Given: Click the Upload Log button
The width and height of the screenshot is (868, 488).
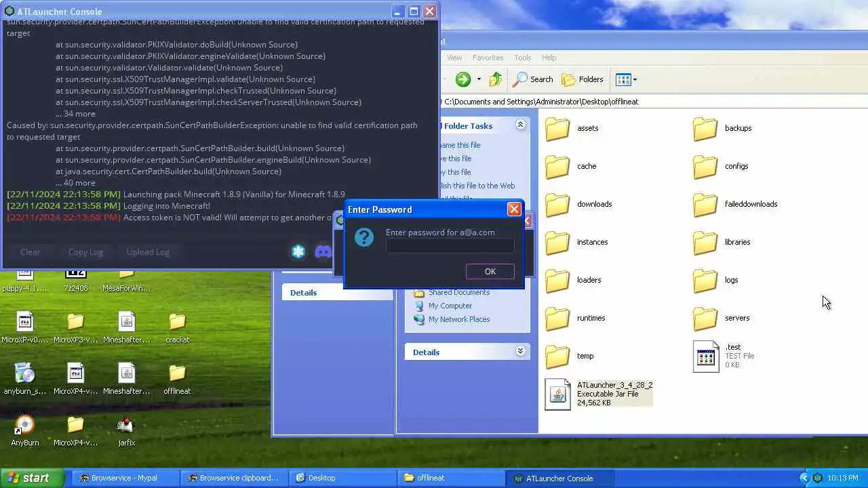Looking at the screenshot, I should [x=148, y=251].
